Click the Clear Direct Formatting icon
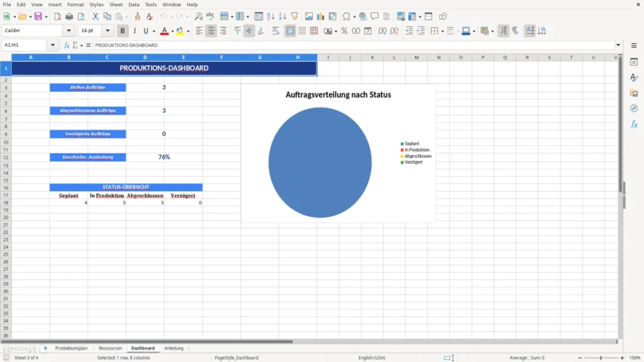The width and height of the screenshot is (644, 362). tap(150, 16)
